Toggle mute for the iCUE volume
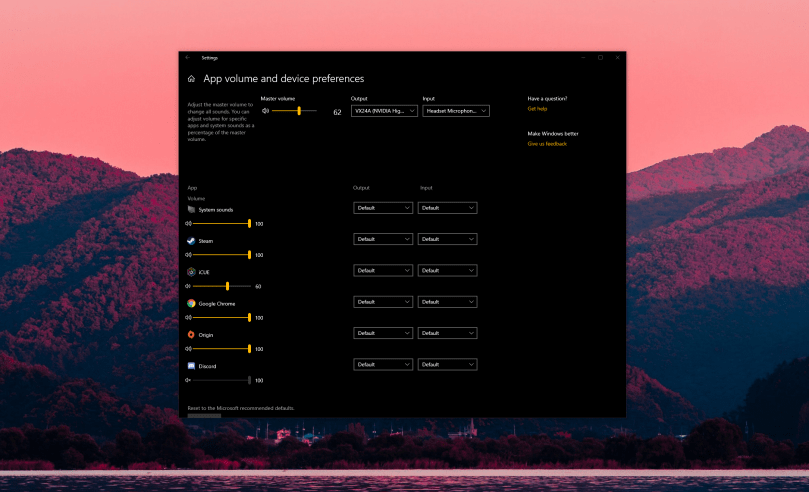 (x=188, y=286)
